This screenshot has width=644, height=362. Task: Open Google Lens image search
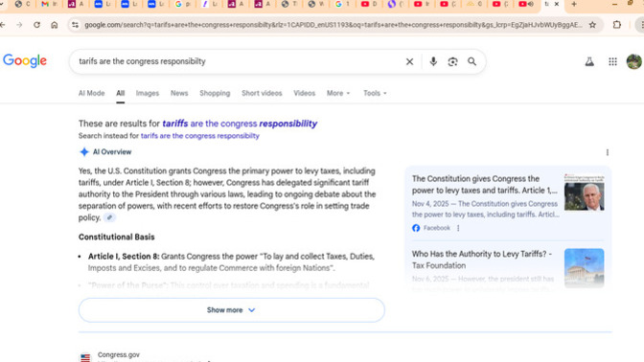(452, 61)
